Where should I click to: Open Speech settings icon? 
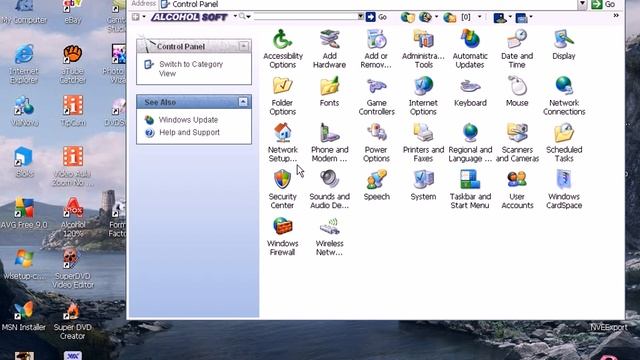376,186
